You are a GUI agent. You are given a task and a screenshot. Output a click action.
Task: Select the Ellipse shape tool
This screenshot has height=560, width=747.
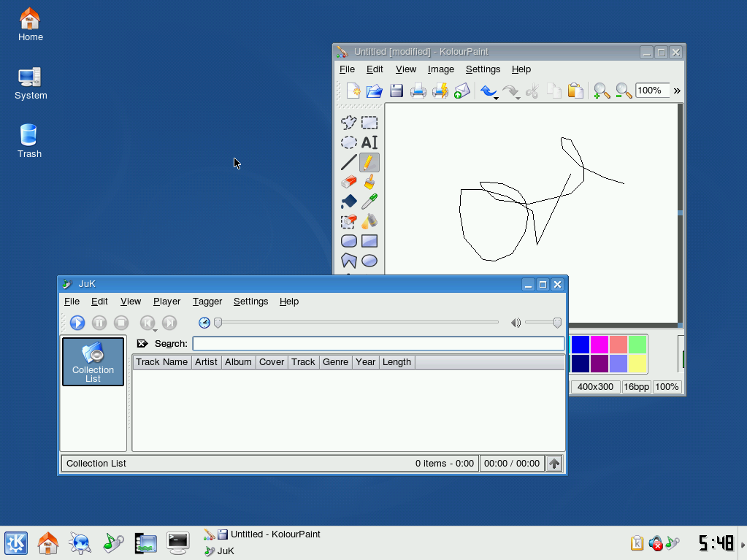coord(370,261)
